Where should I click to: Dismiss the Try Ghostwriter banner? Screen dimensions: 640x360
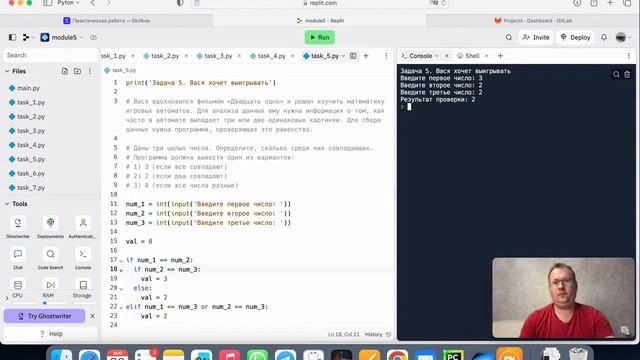point(92,316)
